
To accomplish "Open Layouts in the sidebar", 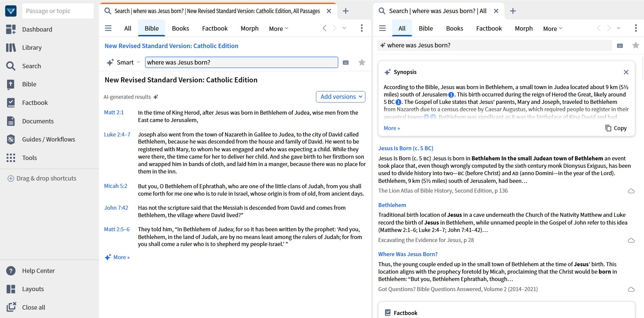I will point(25,289).
